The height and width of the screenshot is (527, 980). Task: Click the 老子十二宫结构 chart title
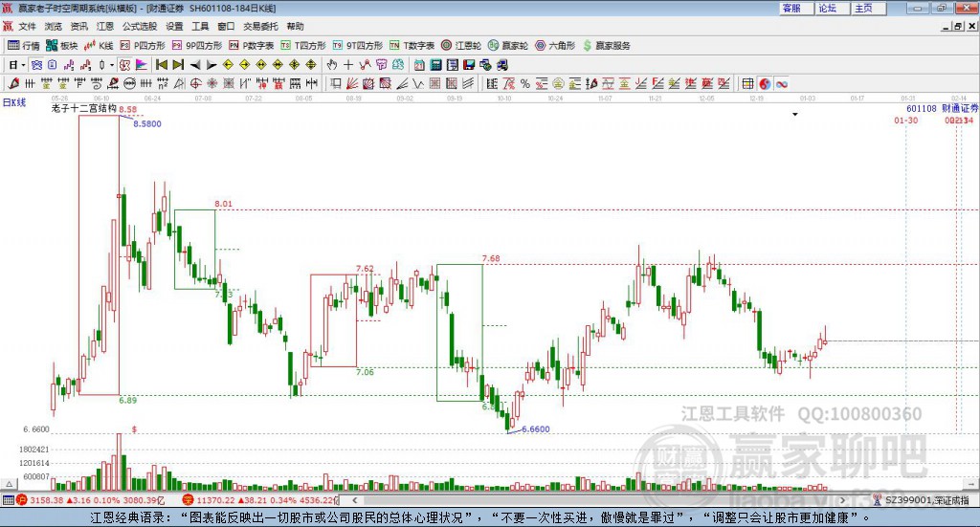tap(84, 109)
